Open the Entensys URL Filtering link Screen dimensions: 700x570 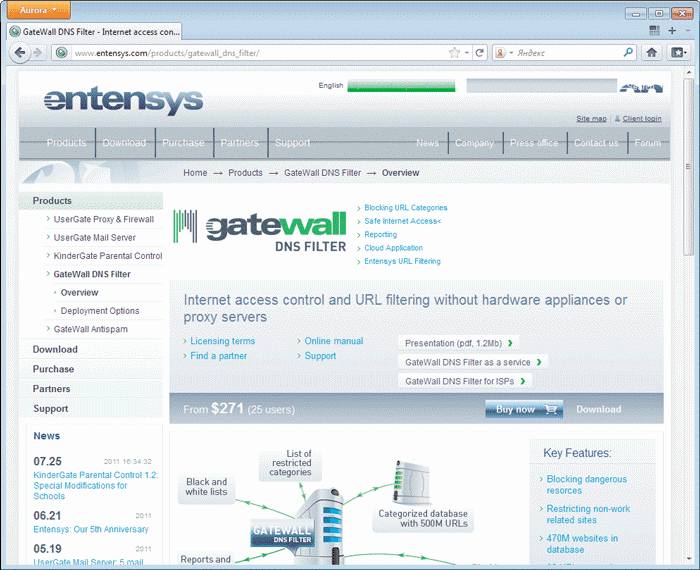(402, 261)
